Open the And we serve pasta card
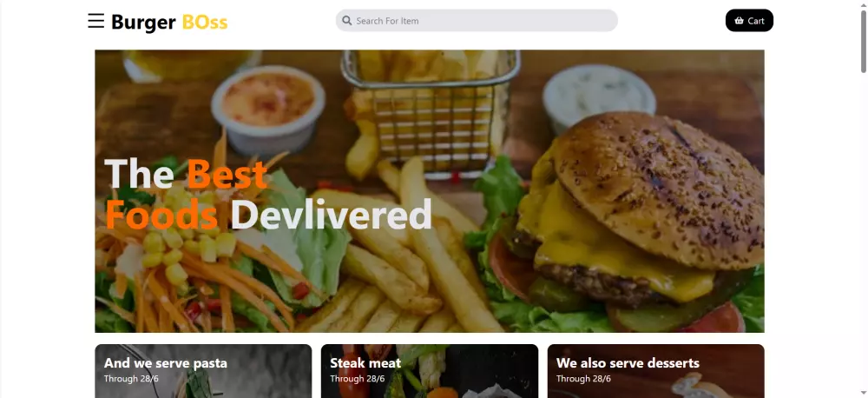Image resolution: width=868 pixels, height=398 pixels. [203, 371]
